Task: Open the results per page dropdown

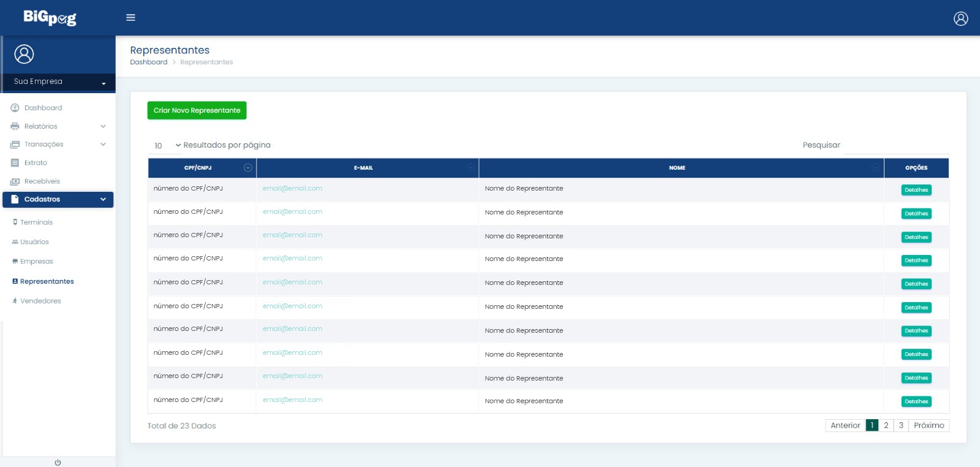Action: click(167, 145)
